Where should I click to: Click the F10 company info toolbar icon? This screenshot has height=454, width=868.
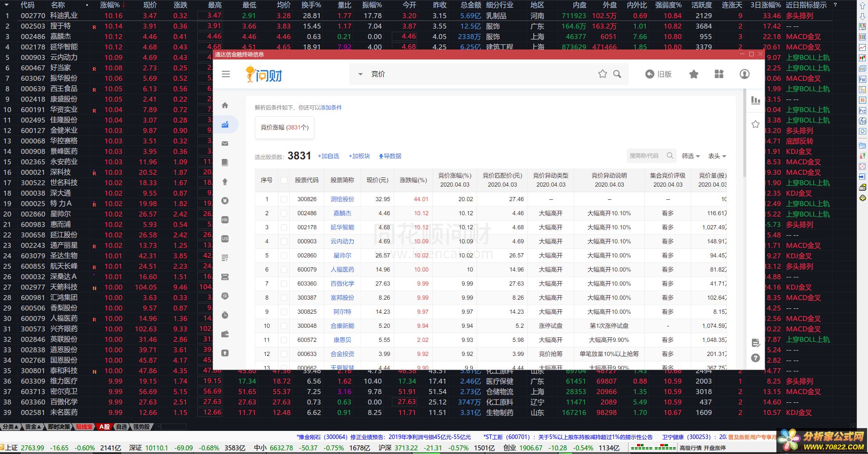point(863,79)
